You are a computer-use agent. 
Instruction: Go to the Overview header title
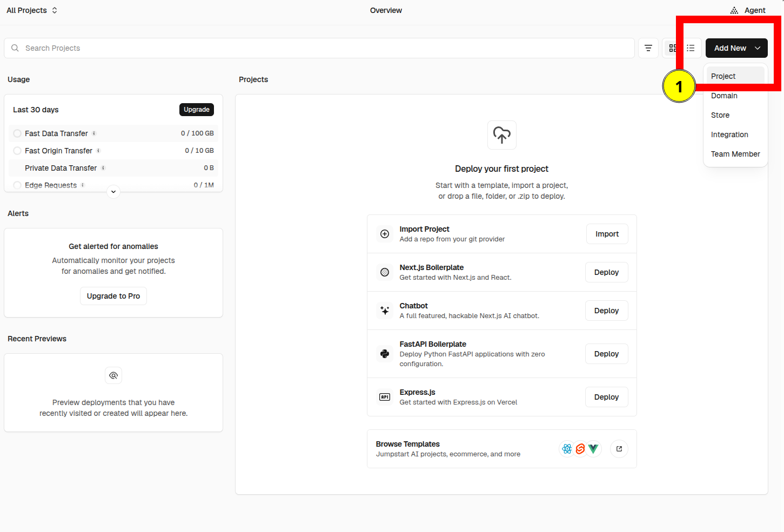point(386,10)
